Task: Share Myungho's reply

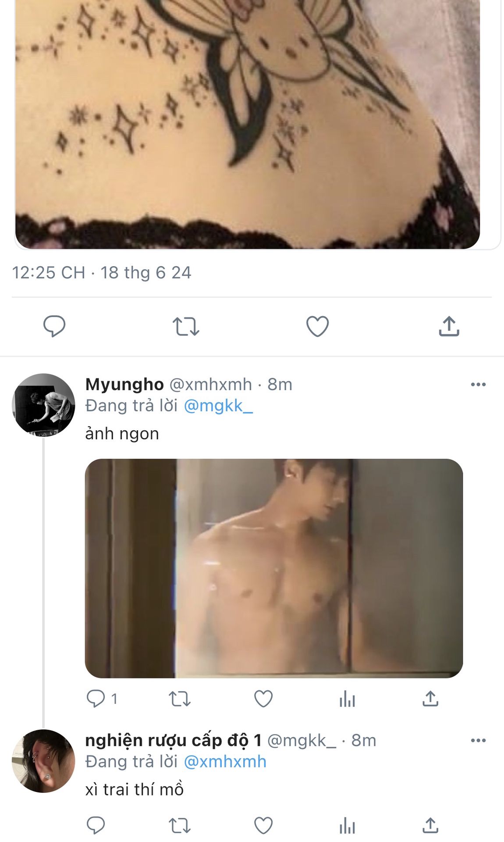Action: [430, 699]
